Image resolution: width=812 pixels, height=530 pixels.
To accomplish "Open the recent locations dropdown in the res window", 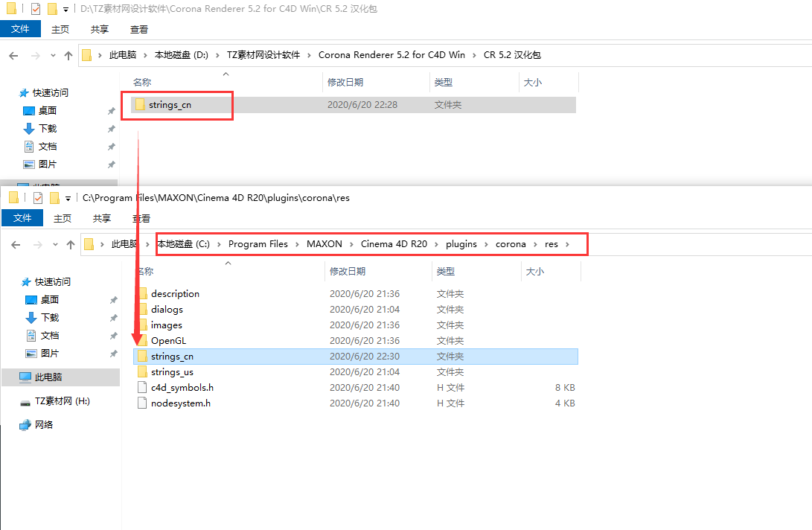I will 55,245.
